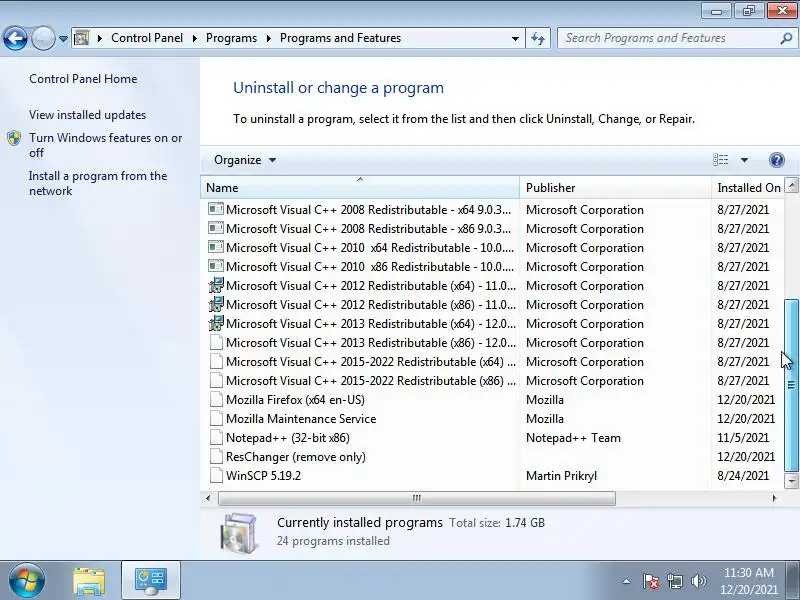Select Control Panel breadcrumb in address bar
Image resolution: width=800 pixels, height=600 pixels.
pos(147,38)
